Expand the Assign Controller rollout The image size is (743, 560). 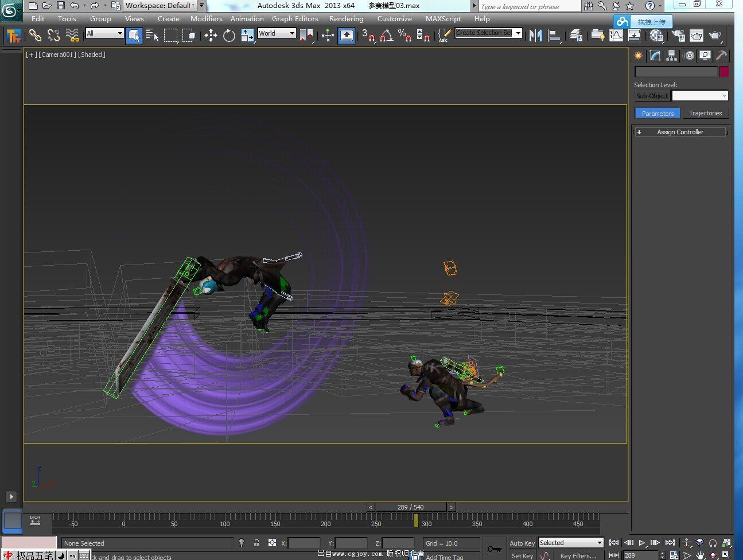pos(680,132)
